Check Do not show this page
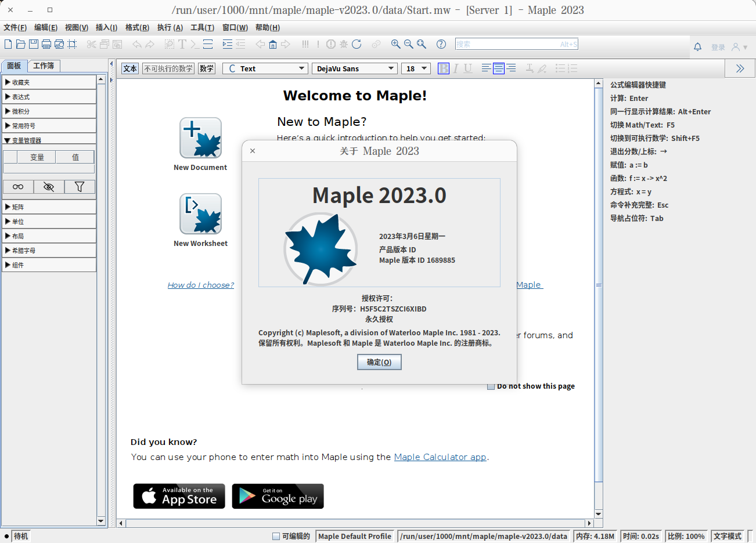This screenshot has height=543, width=756. click(x=491, y=386)
